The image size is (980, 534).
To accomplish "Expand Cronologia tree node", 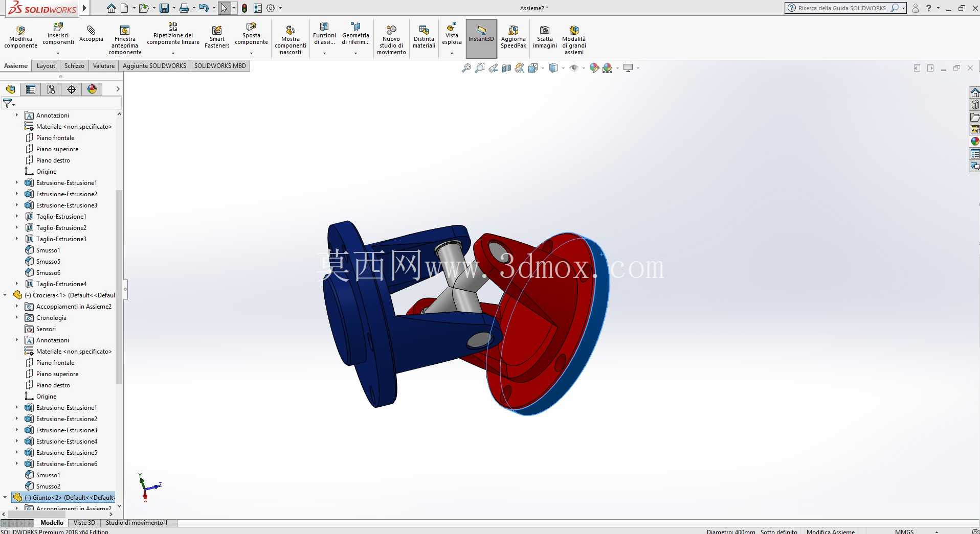I will 16,317.
